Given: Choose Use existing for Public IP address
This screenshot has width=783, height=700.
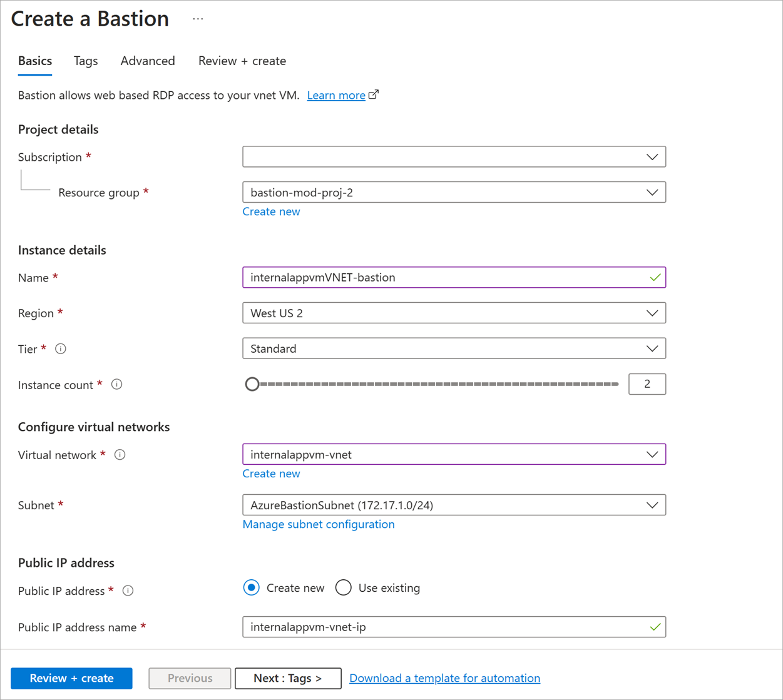Looking at the screenshot, I should tap(343, 587).
